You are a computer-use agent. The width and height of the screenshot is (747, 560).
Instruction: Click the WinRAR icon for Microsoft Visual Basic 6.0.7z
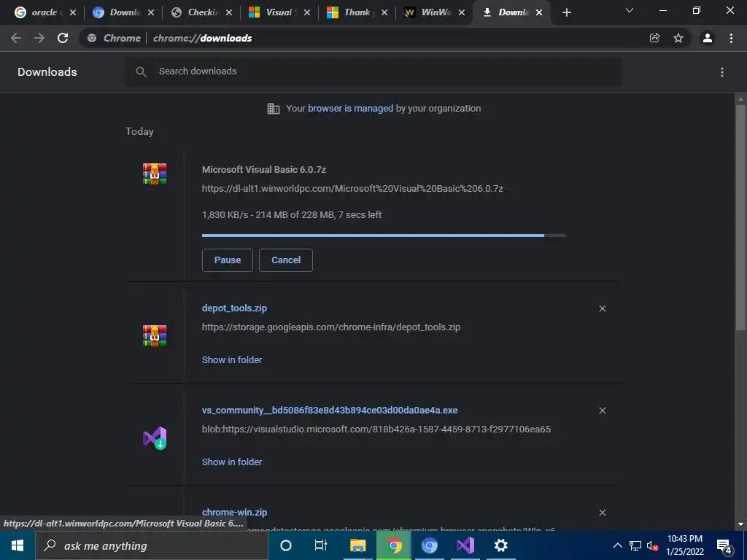coord(155,174)
